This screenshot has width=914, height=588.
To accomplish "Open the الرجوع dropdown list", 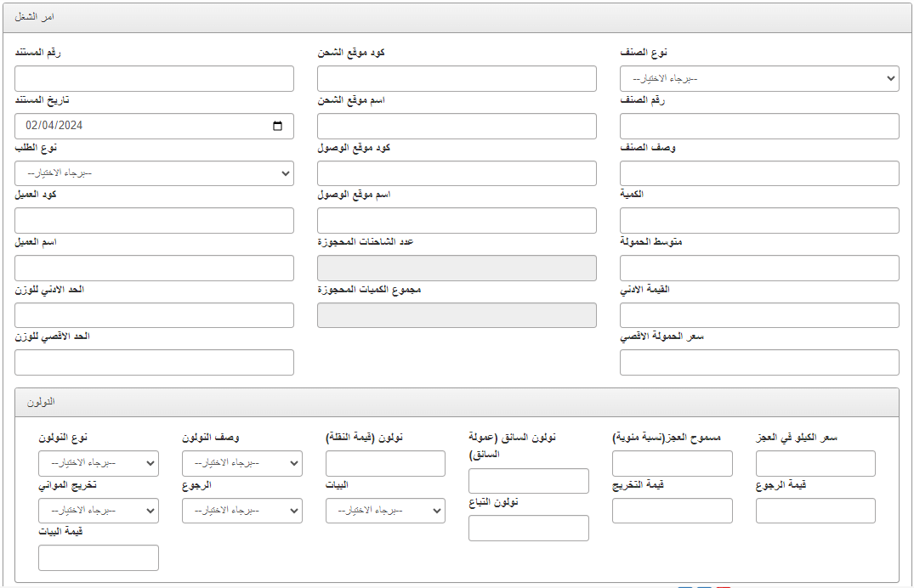I will [241, 511].
